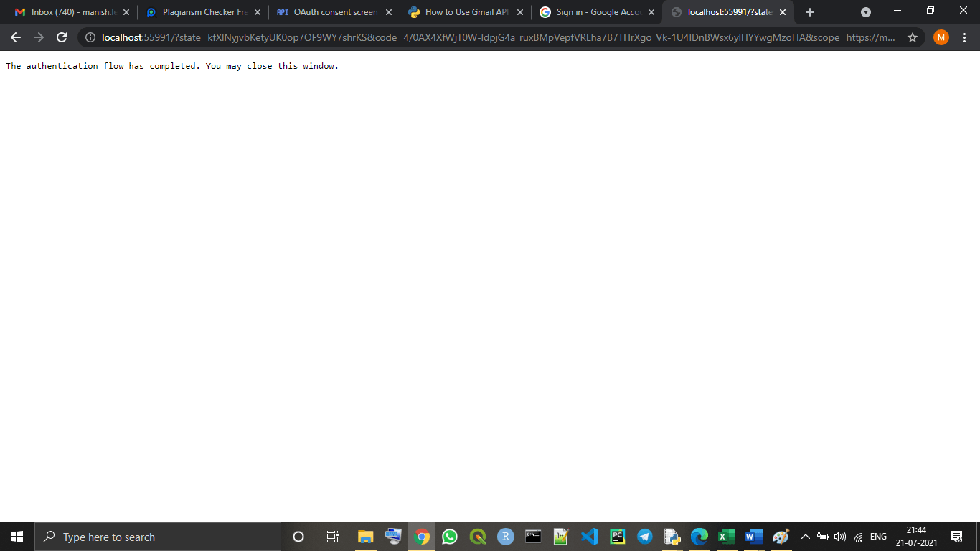Reload the localhost page
980x551 pixels.
point(61,37)
